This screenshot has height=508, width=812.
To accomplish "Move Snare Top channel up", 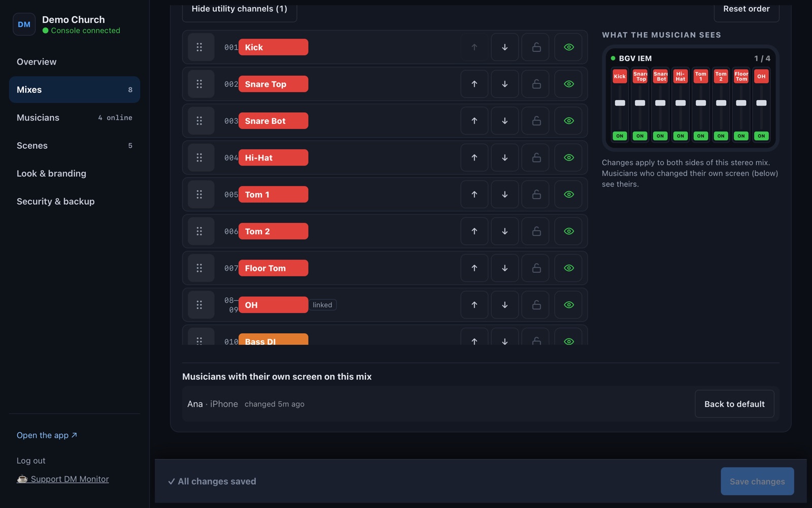I will pyautogui.click(x=474, y=84).
